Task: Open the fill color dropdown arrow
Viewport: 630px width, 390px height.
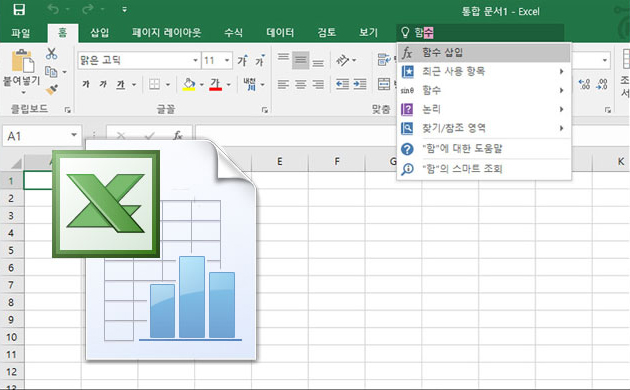Action: (x=202, y=84)
